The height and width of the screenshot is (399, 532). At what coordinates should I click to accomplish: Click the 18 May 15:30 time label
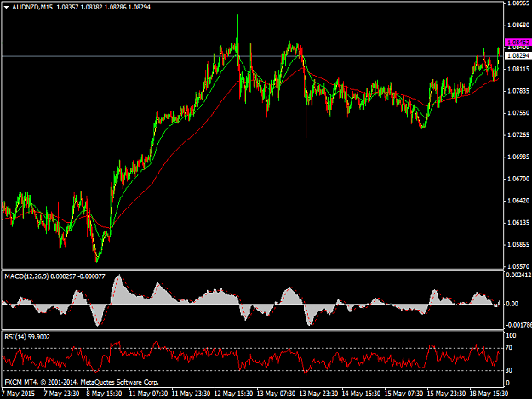[489, 394]
